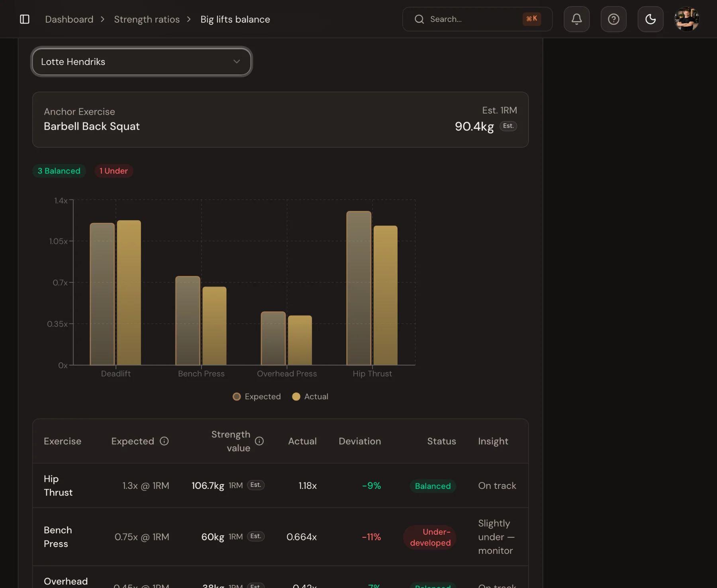Click the Bench Press actual bar
Image resolution: width=717 pixels, height=588 pixels.
(214, 326)
